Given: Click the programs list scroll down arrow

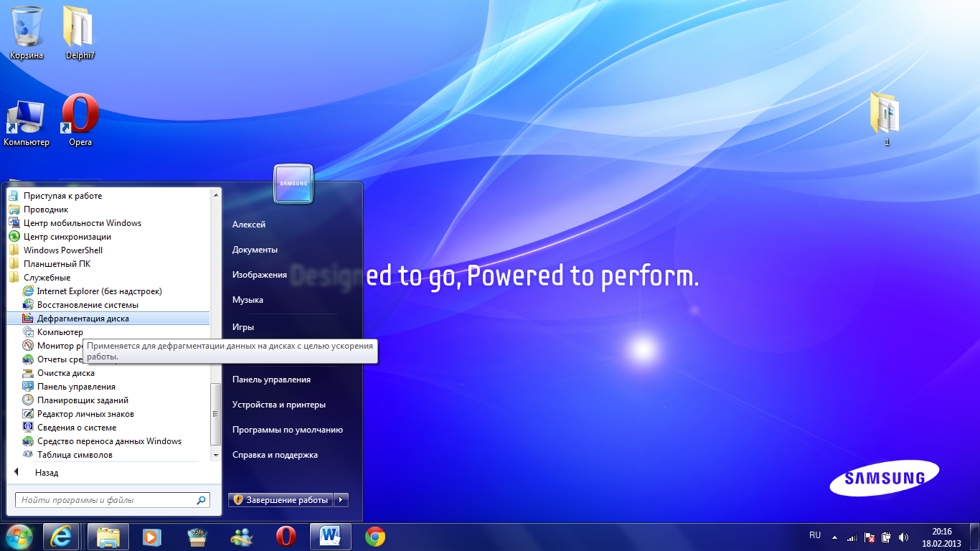Looking at the screenshot, I should 216,455.
